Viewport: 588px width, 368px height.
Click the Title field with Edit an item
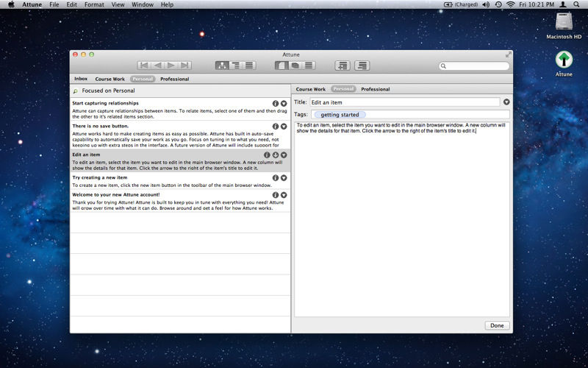click(405, 102)
